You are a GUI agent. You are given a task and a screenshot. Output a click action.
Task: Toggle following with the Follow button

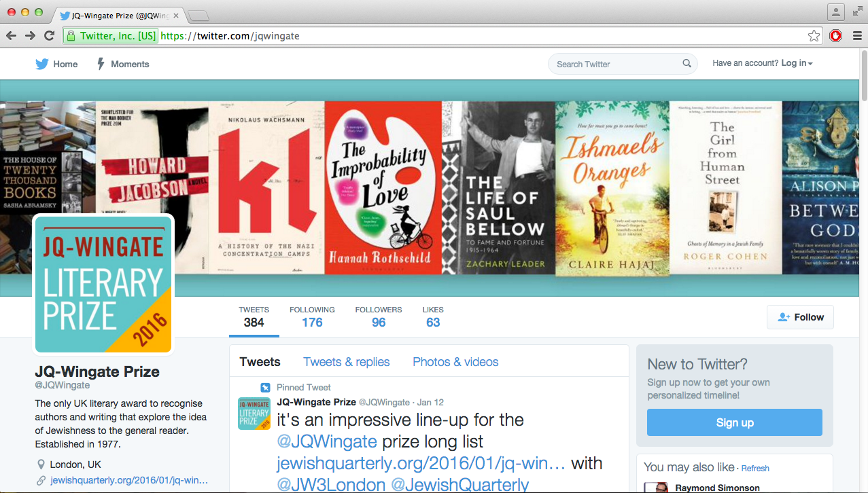click(799, 316)
